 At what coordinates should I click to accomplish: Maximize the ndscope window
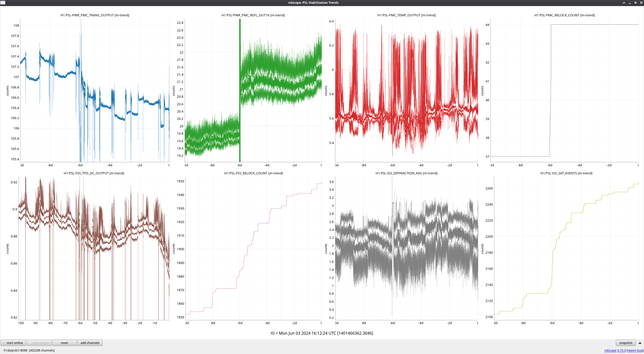click(x=635, y=3)
